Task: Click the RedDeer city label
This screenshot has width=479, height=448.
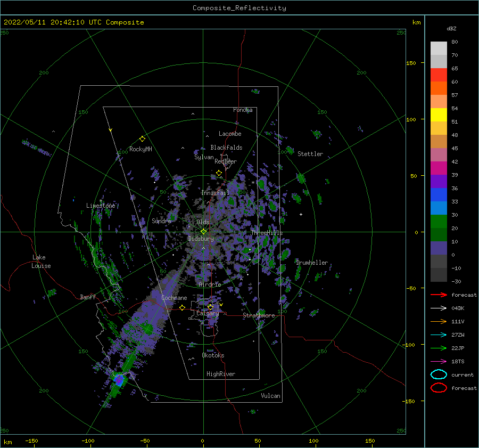Action: click(226, 161)
